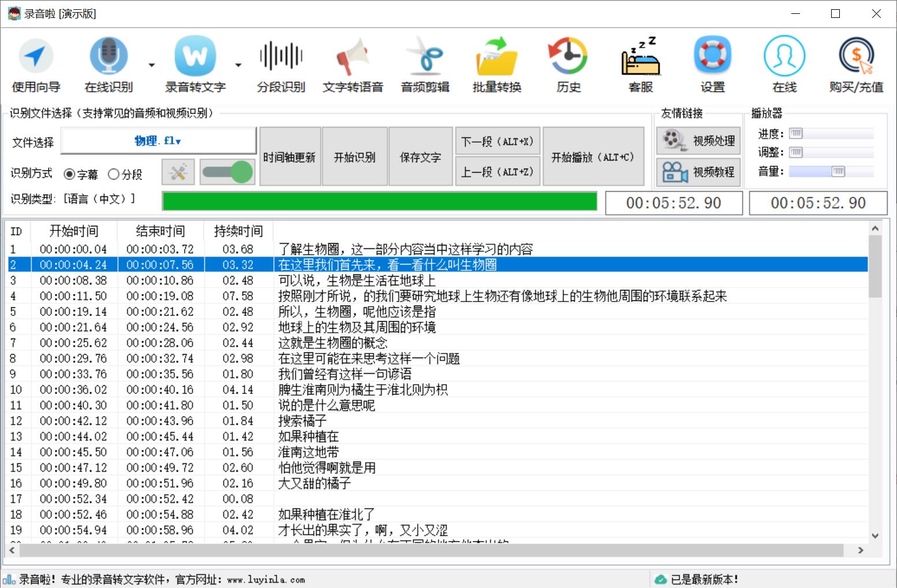
Task: Open 设置 lifebuoy settings
Action: tap(712, 65)
